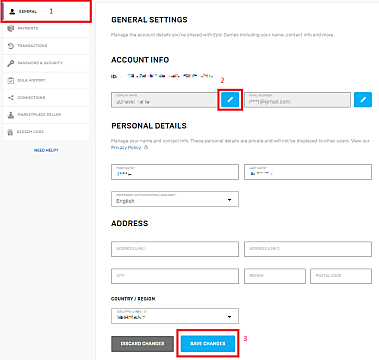Open the General settings menu item
Image resolution: width=379 pixels, height=360 pixels.
tap(46, 12)
